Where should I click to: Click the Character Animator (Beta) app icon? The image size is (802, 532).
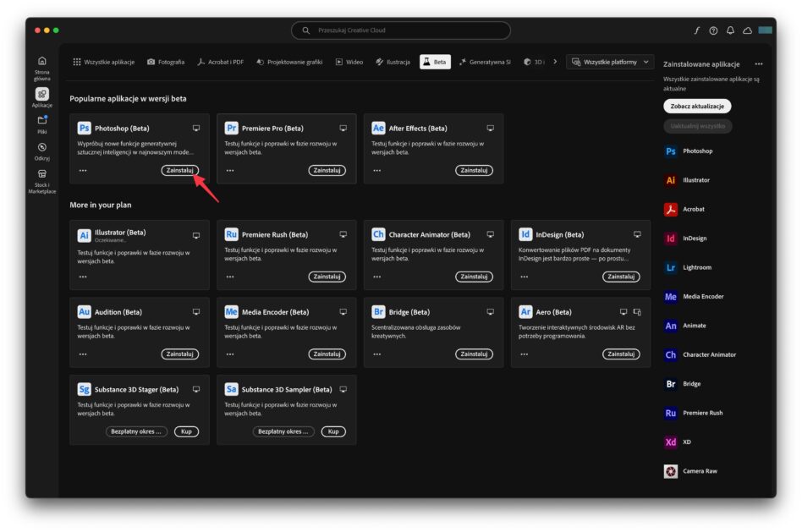click(x=378, y=234)
